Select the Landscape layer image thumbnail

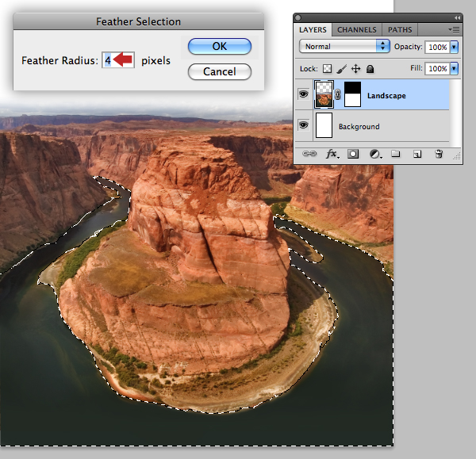324,94
